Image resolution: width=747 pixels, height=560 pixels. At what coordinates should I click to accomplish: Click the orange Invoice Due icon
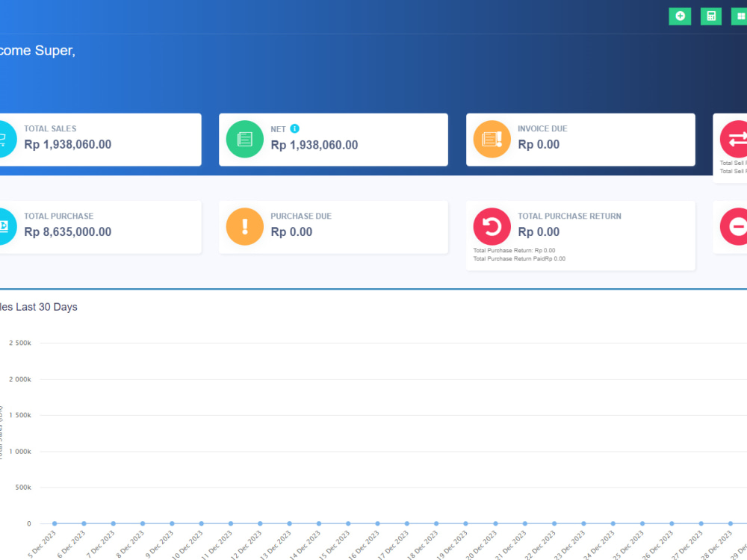pos(491,139)
